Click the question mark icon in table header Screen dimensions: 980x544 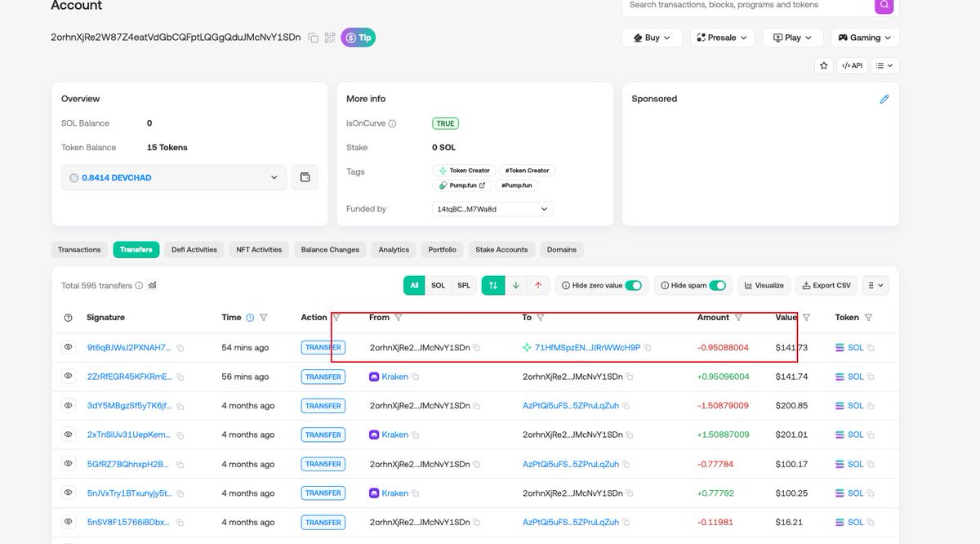pos(69,318)
